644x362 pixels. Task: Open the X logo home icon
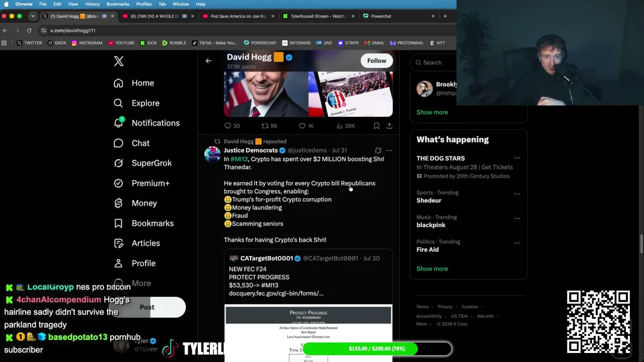coord(119,61)
